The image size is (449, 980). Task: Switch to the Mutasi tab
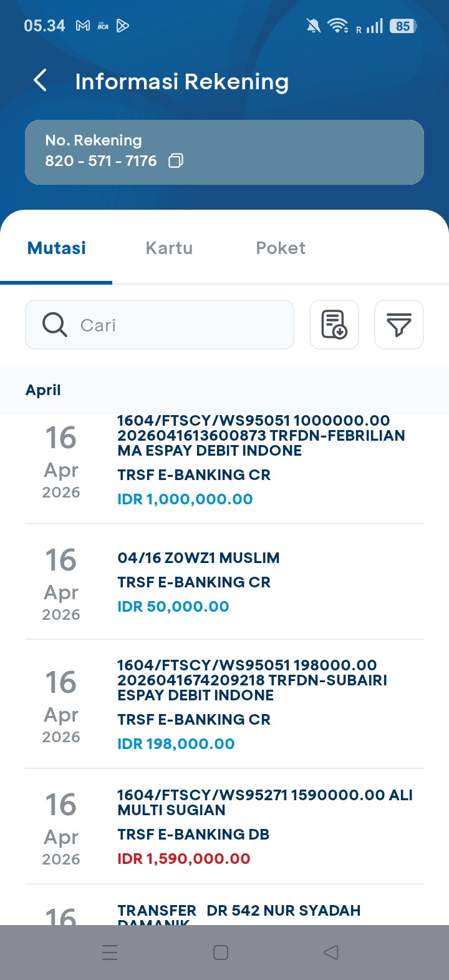click(57, 248)
